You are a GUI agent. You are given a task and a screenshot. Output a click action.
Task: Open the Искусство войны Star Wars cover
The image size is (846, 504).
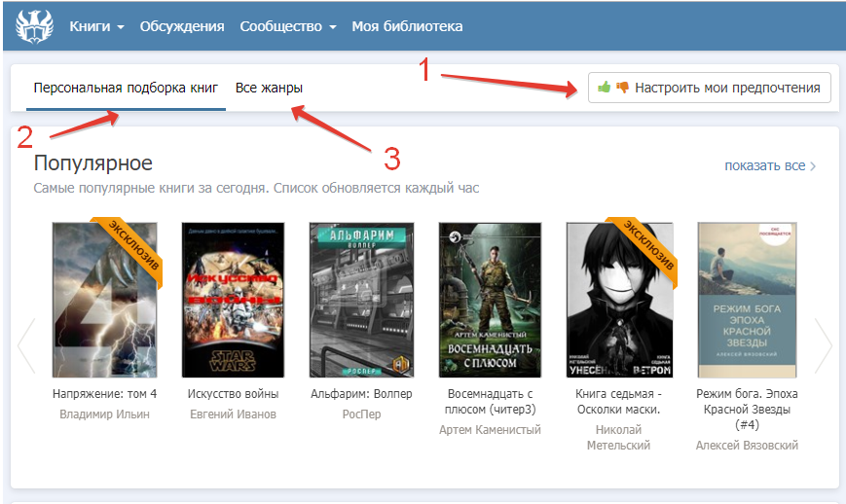233,300
